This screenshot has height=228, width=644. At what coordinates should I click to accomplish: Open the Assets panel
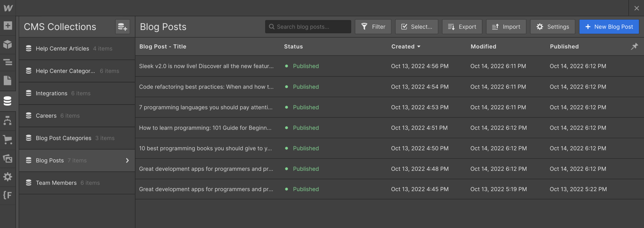[x=8, y=158]
